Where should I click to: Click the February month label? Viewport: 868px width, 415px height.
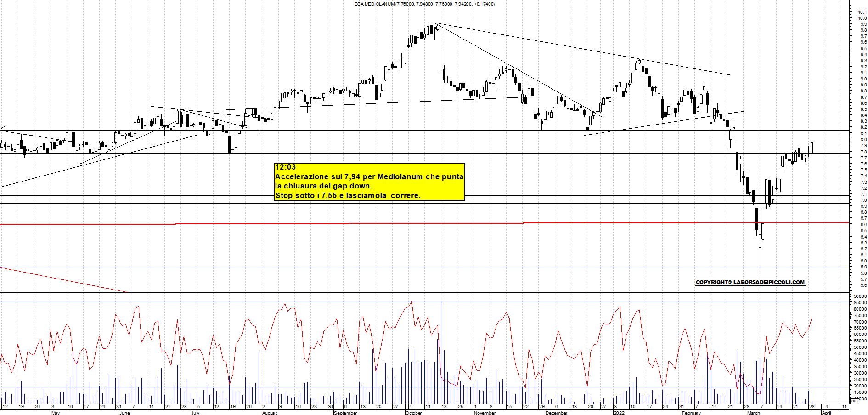[691, 413]
